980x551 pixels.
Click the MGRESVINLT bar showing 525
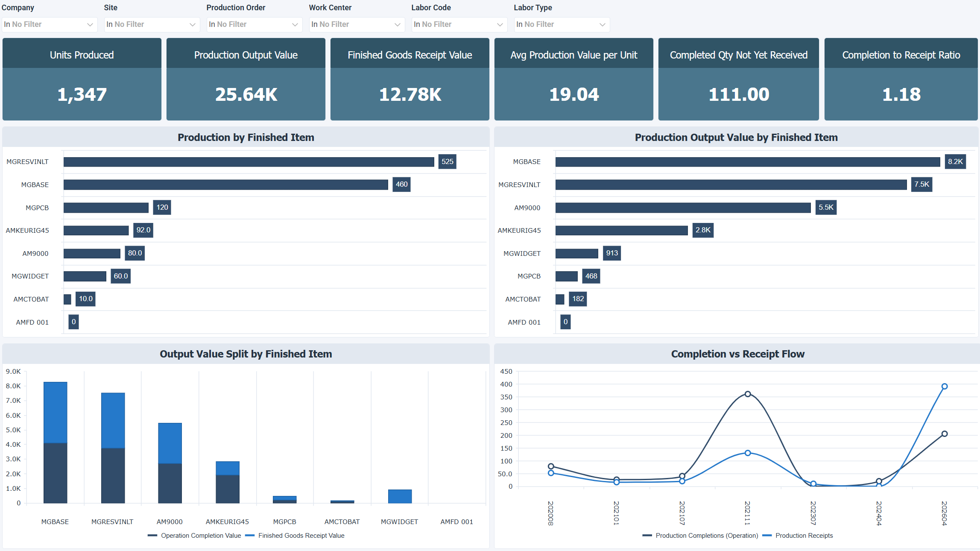click(x=249, y=162)
